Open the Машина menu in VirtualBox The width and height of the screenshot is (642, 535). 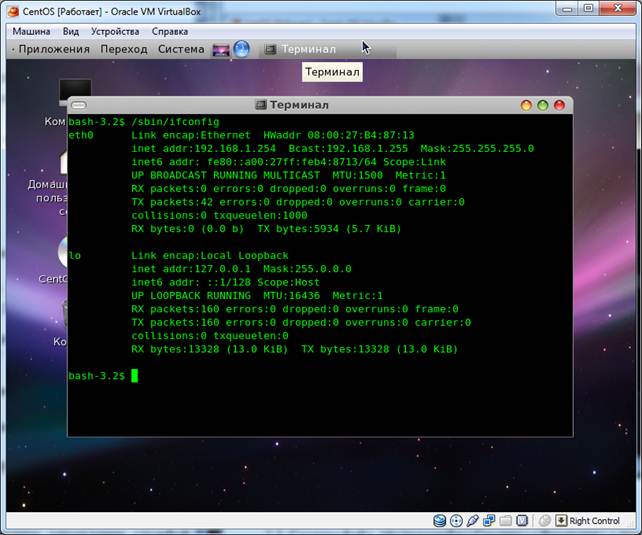[31, 32]
